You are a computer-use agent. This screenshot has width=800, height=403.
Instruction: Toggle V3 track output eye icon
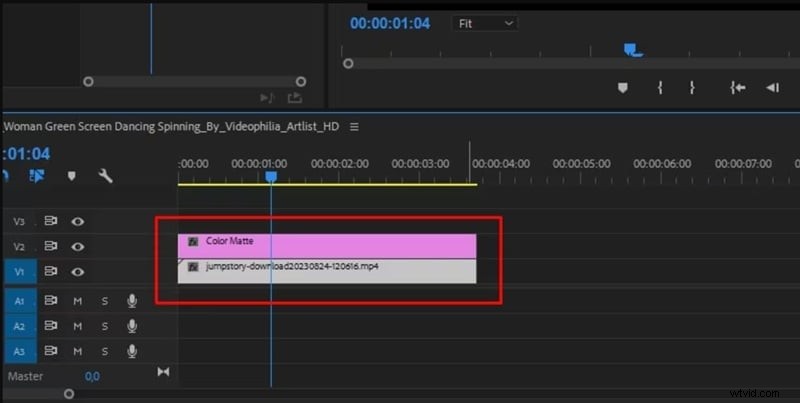(x=78, y=221)
